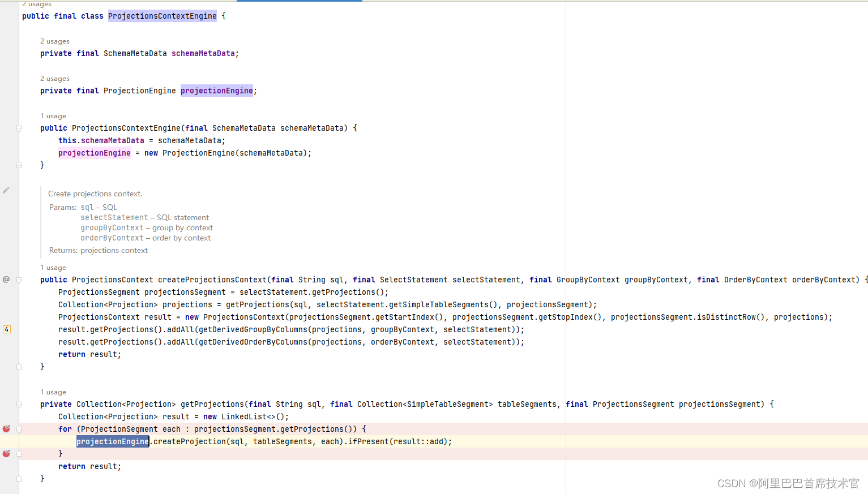This screenshot has width=868, height=494.
Task: Select the highlighted projectionEngine identifier in for loop
Action: click(x=112, y=441)
